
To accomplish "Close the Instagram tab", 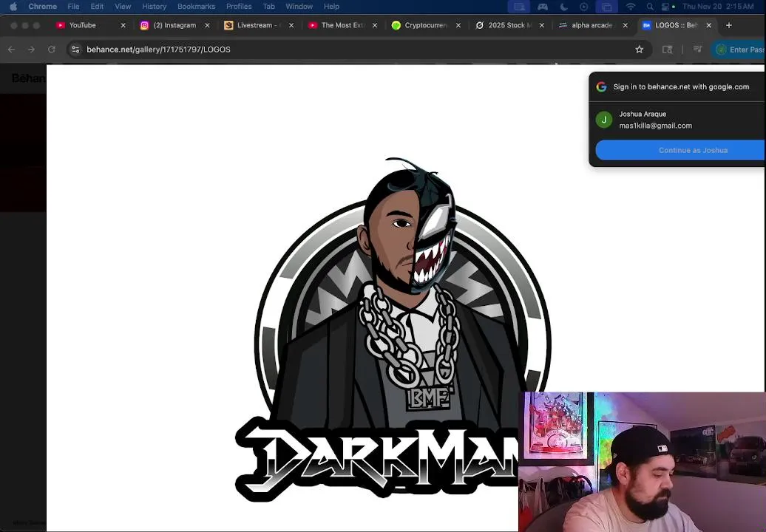I will pos(207,25).
